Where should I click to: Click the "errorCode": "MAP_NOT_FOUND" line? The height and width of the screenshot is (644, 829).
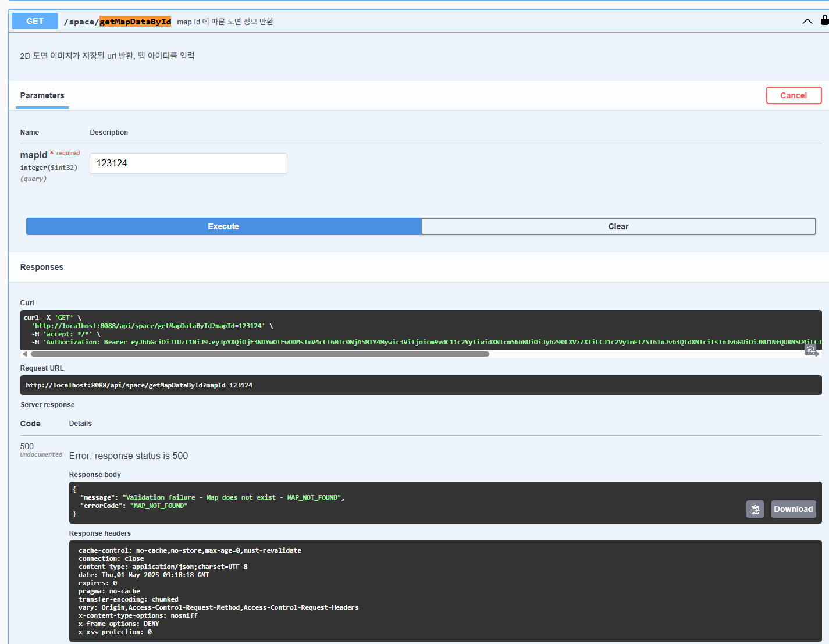134,506
